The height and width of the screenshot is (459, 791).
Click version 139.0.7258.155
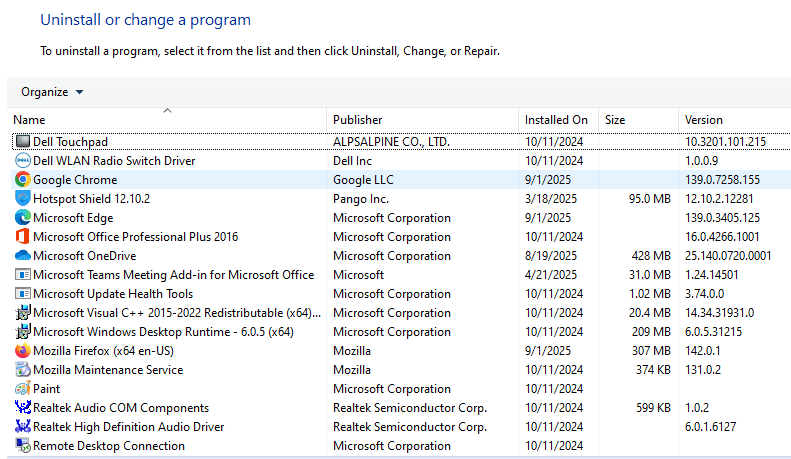722,180
